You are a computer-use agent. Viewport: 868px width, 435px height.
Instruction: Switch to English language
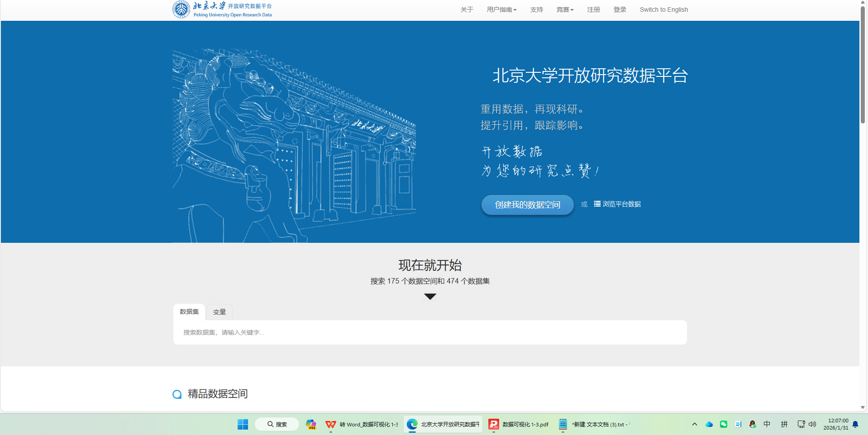tap(663, 9)
